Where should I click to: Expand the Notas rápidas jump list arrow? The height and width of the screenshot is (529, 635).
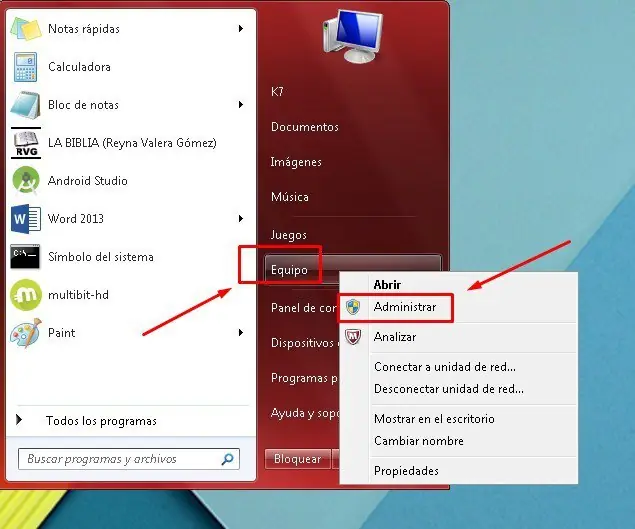pyautogui.click(x=241, y=28)
